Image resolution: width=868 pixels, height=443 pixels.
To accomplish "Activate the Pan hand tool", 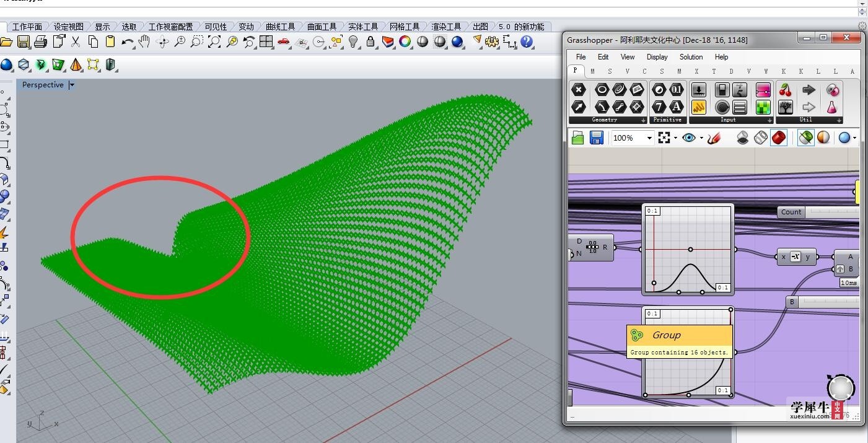I will [x=145, y=42].
